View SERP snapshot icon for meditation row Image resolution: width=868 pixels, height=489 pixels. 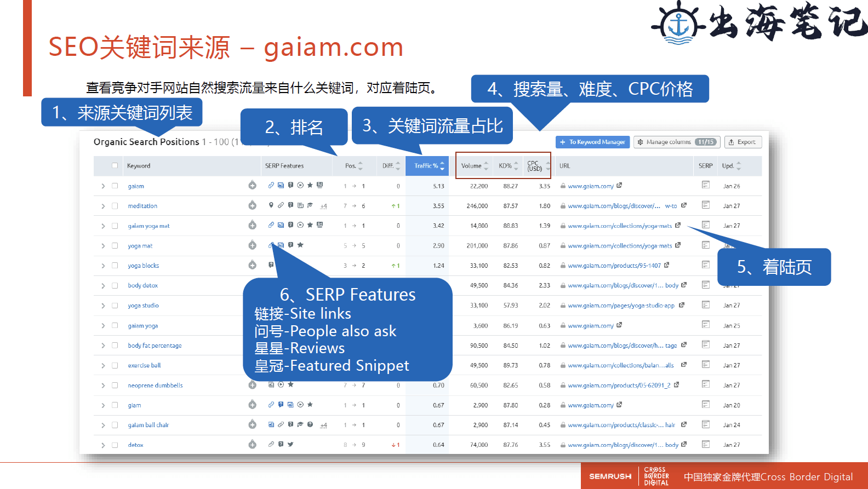[706, 205]
